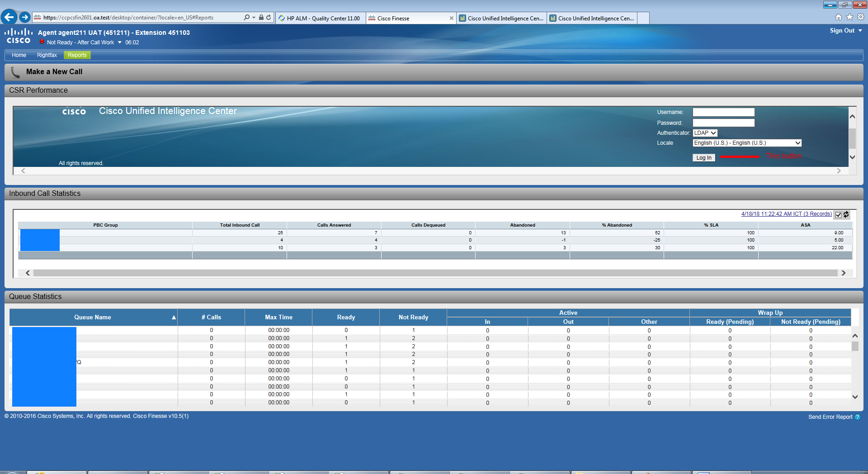Select the Reports tab
Screen dimensions: 868x474
pos(77,55)
